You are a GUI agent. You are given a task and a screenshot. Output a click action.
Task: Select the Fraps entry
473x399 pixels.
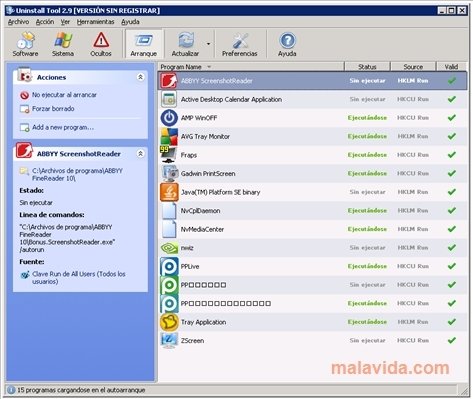[x=313, y=155]
